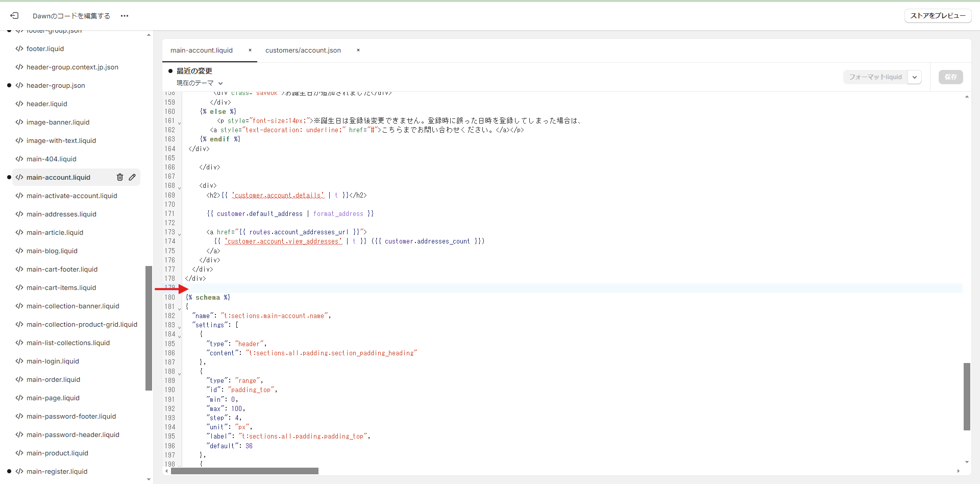Viewport: 980px width, 484px height.
Task: Open image-with-text.liquid file
Action: (61, 140)
